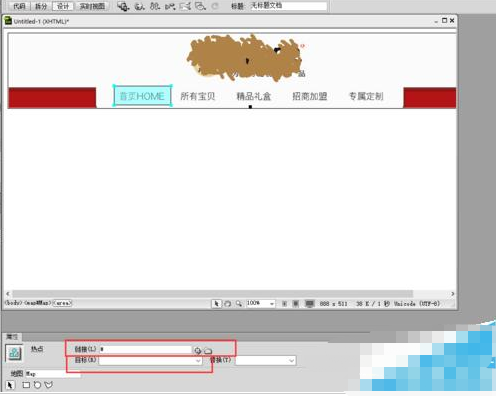Select the circle hotspot tool
The width and height of the screenshot is (496, 396).
click(37, 385)
